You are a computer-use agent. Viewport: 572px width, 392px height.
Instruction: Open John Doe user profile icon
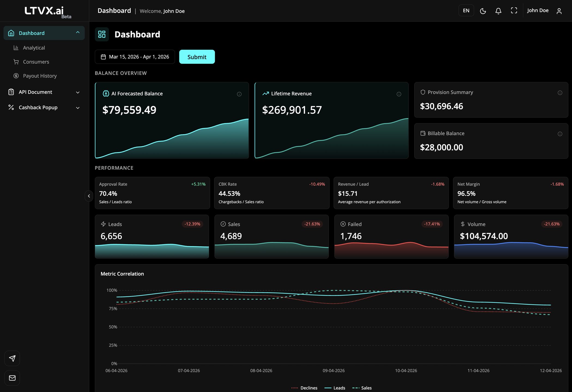pyautogui.click(x=559, y=11)
